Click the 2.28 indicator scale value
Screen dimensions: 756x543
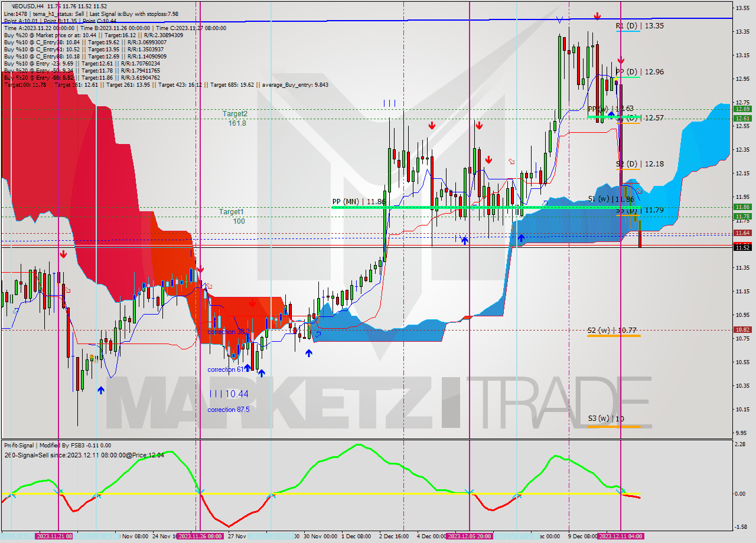click(x=741, y=446)
